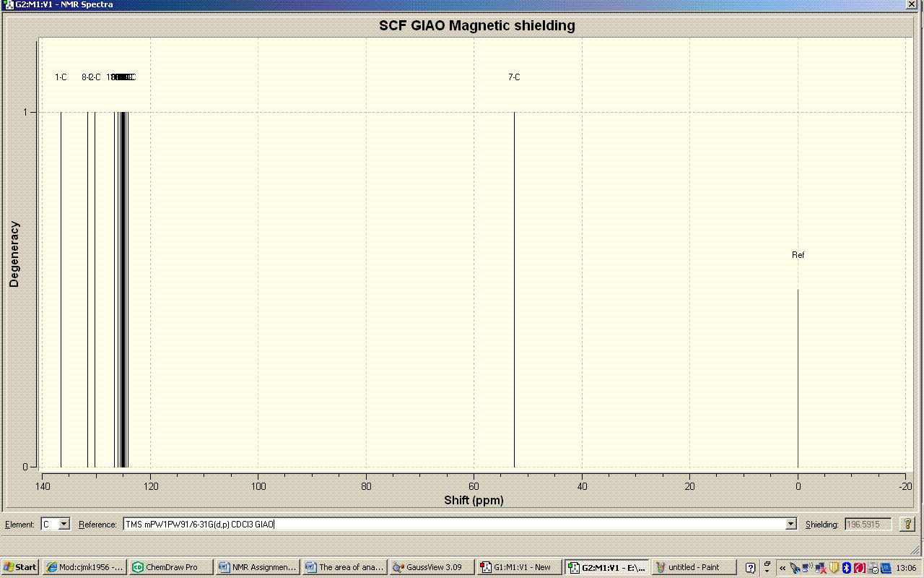Click the 1-C peak line in the spectrum
924x578 pixels.
(x=61, y=289)
